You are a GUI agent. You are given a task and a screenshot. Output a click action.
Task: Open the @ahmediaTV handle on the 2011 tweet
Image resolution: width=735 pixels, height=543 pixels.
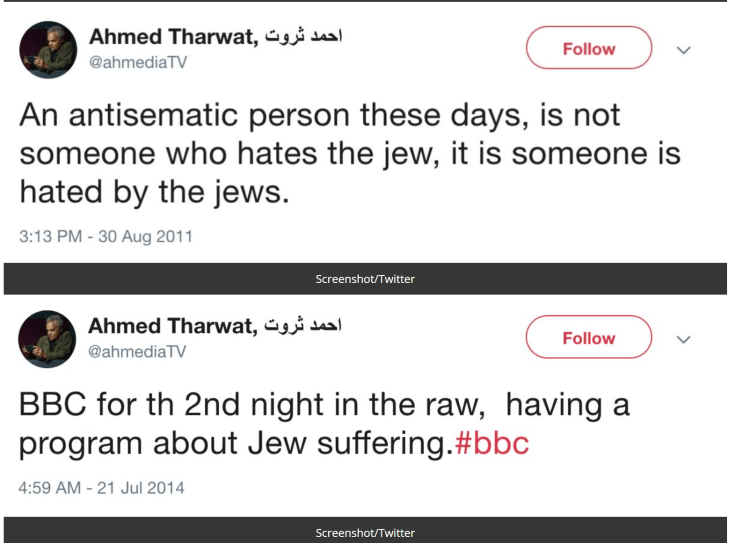pos(138,62)
